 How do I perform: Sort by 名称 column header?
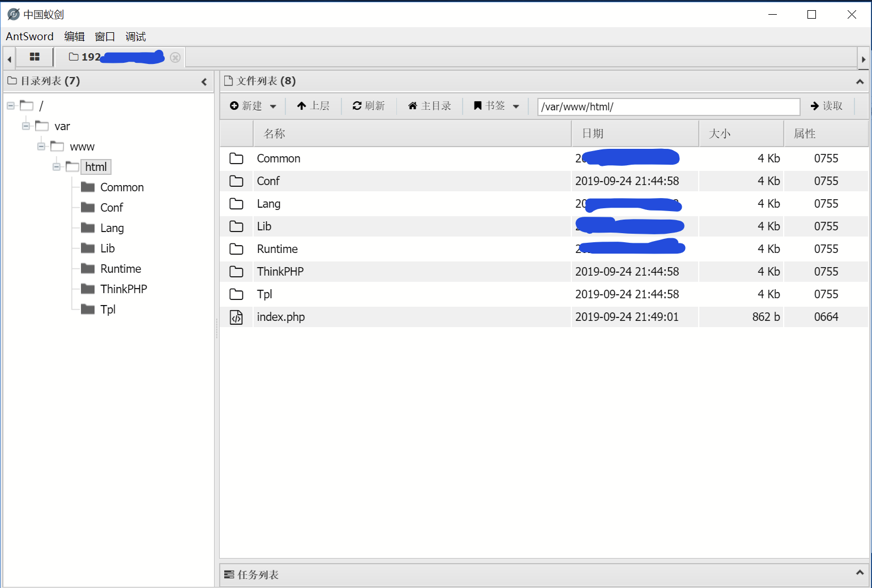[412, 134]
